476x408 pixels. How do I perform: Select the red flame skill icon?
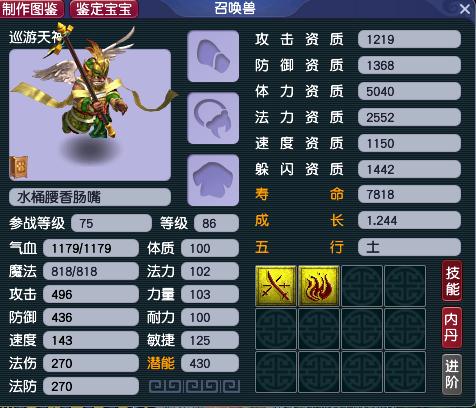319,286
